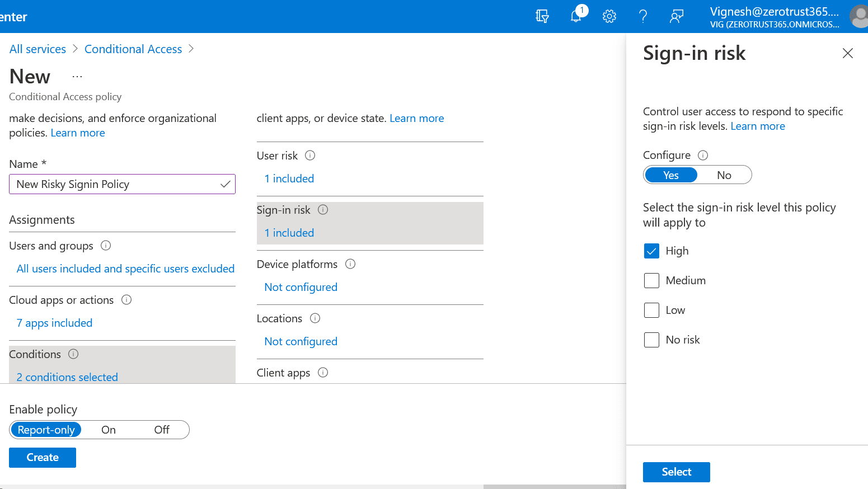Set Enable policy to Report-only
The height and width of the screenshot is (489, 868).
click(x=46, y=430)
